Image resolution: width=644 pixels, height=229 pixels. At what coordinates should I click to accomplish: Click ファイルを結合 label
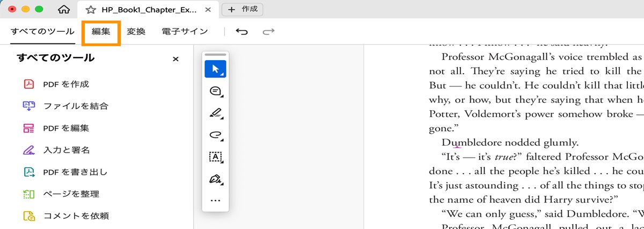76,106
